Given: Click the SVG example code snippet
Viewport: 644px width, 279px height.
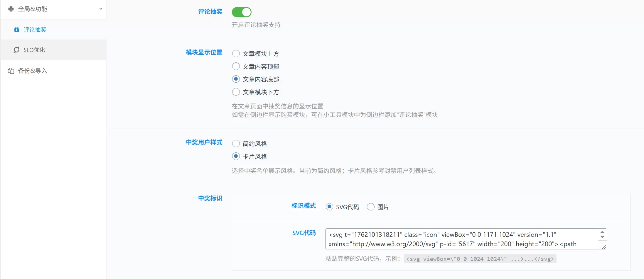Looking at the screenshot, I should pos(480,259).
